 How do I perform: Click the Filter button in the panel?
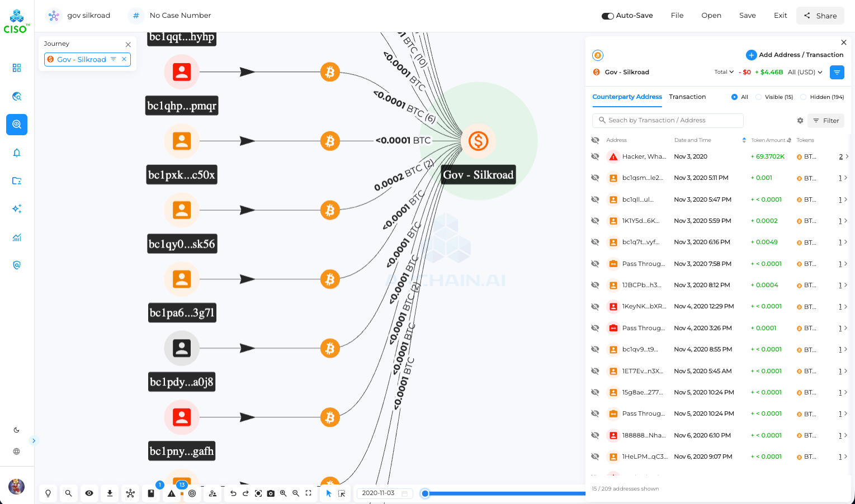826,121
